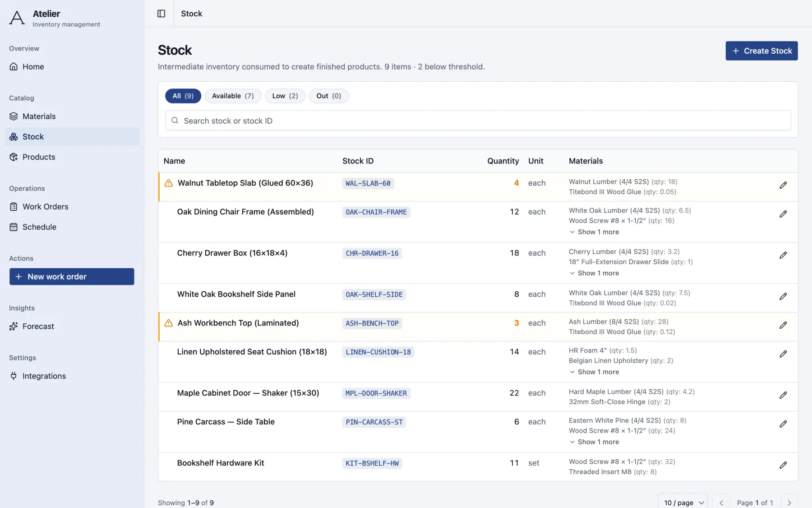812x508 pixels.
Task: Focus the Search stock or stock ID field
Action: pyautogui.click(x=478, y=121)
